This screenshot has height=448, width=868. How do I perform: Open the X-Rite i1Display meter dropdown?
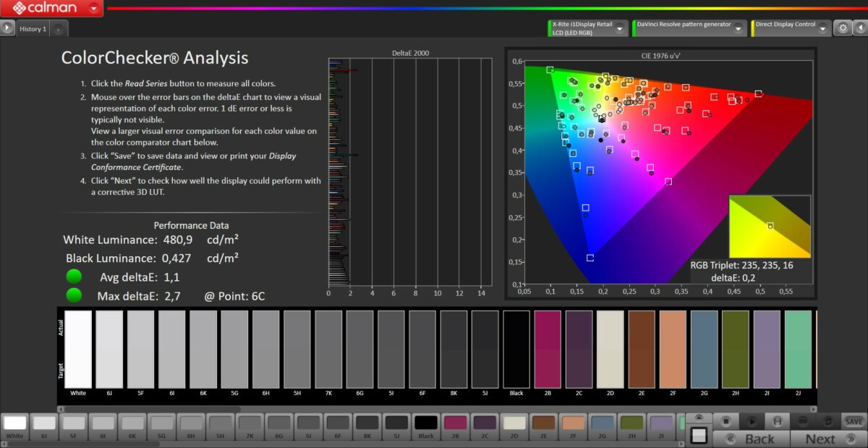(620, 29)
